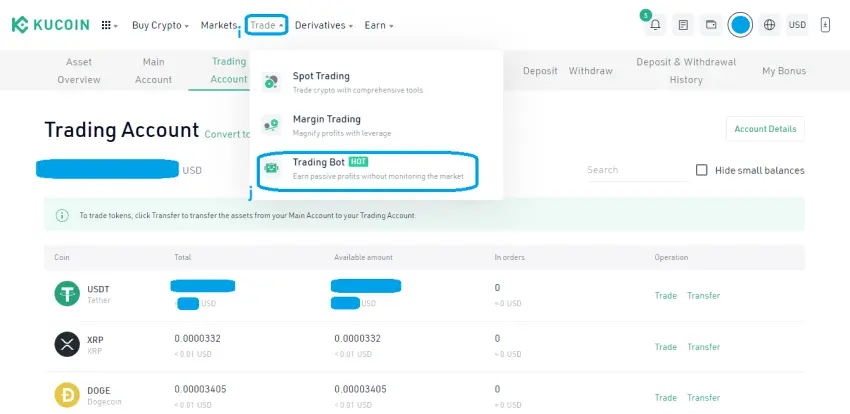The width and height of the screenshot is (850, 414).
Task: Select Spot Trading menu entry
Action: tap(376, 82)
